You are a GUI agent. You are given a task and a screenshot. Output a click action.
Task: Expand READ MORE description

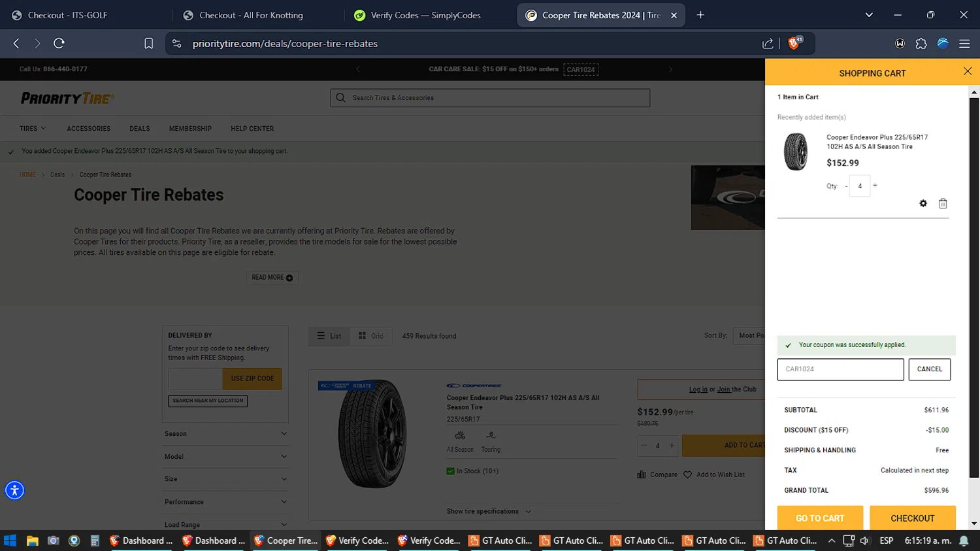coord(272,278)
